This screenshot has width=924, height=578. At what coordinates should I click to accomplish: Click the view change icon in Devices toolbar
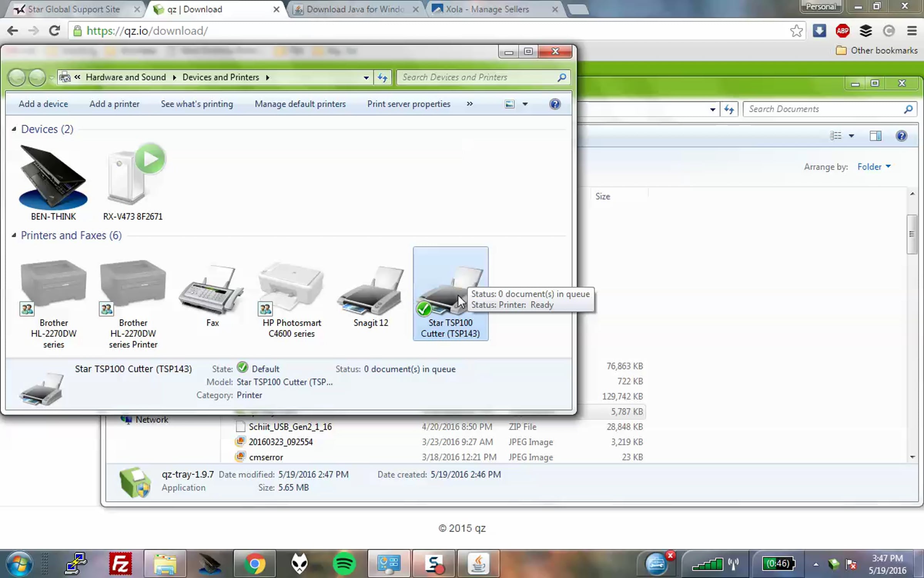coord(509,104)
